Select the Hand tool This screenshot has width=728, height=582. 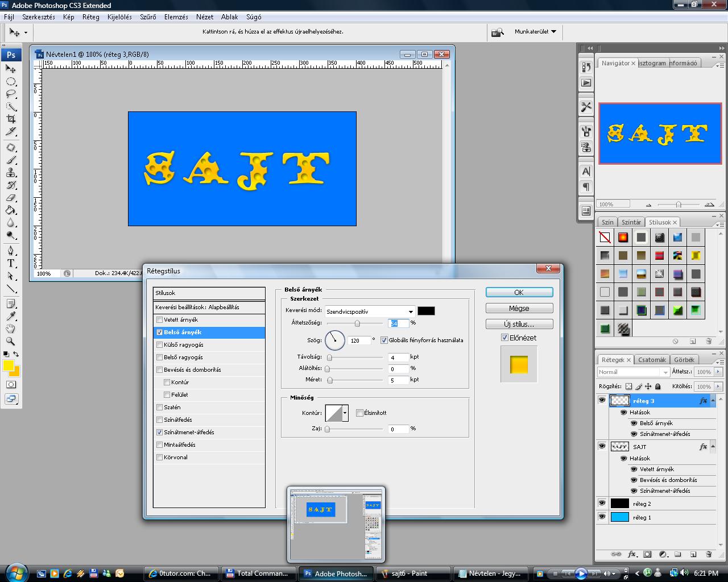pyautogui.click(x=11, y=329)
